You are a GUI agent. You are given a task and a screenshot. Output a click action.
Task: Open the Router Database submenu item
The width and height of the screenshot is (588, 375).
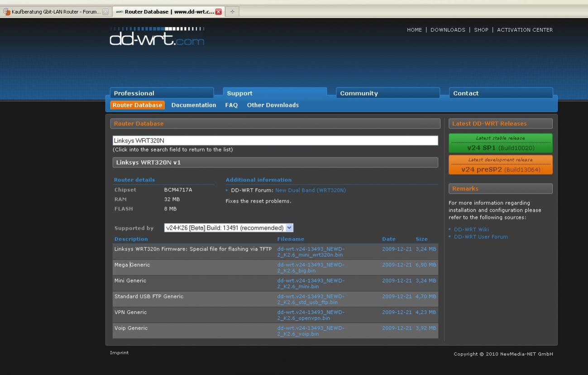[137, 105]
